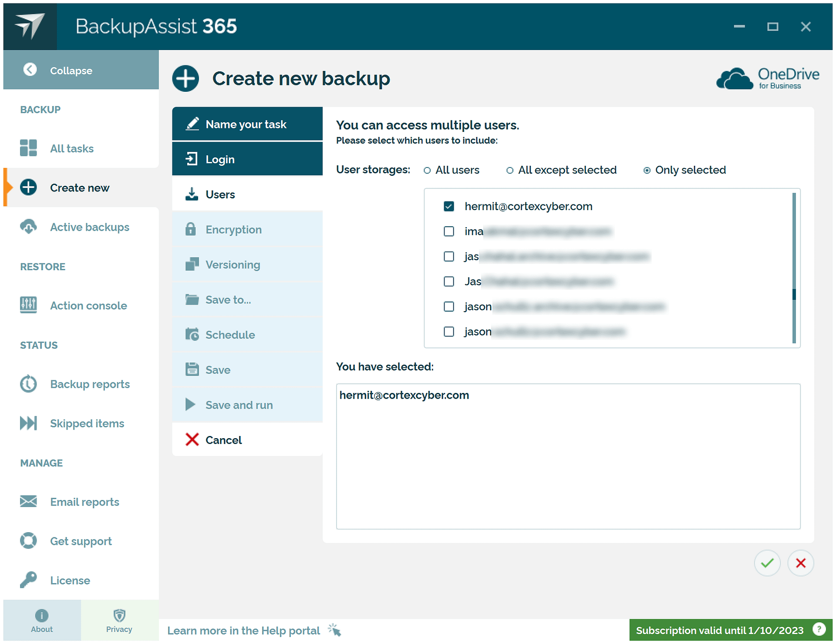This screenshot has height=644, width=836.
Task: Click the red X discard icon
Action: point(800,563)
